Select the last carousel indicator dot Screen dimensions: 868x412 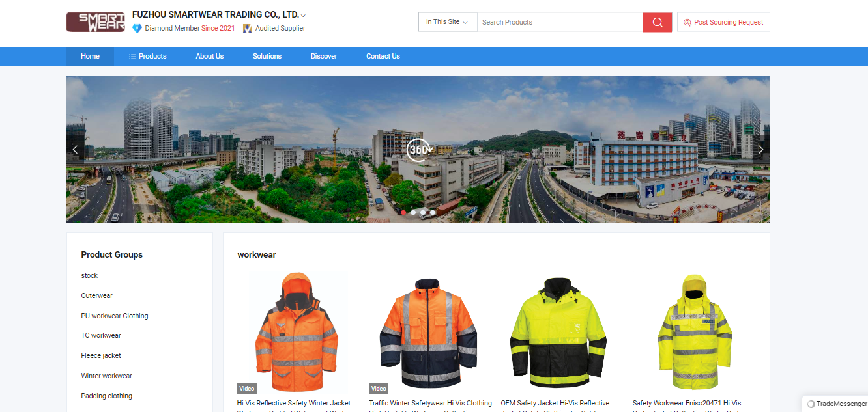(433, 212)
